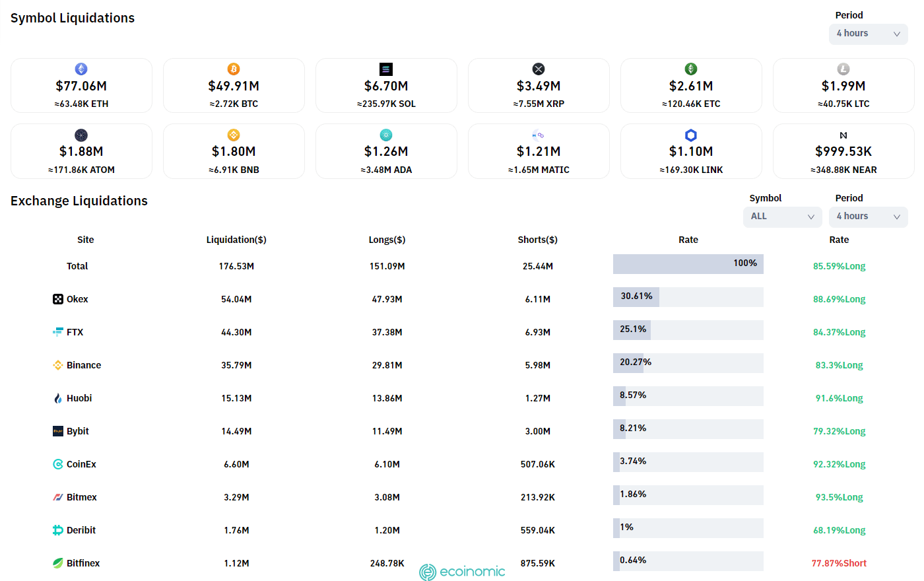
Task: Click the Bybit exchange logo
Action: pos(58,431)
